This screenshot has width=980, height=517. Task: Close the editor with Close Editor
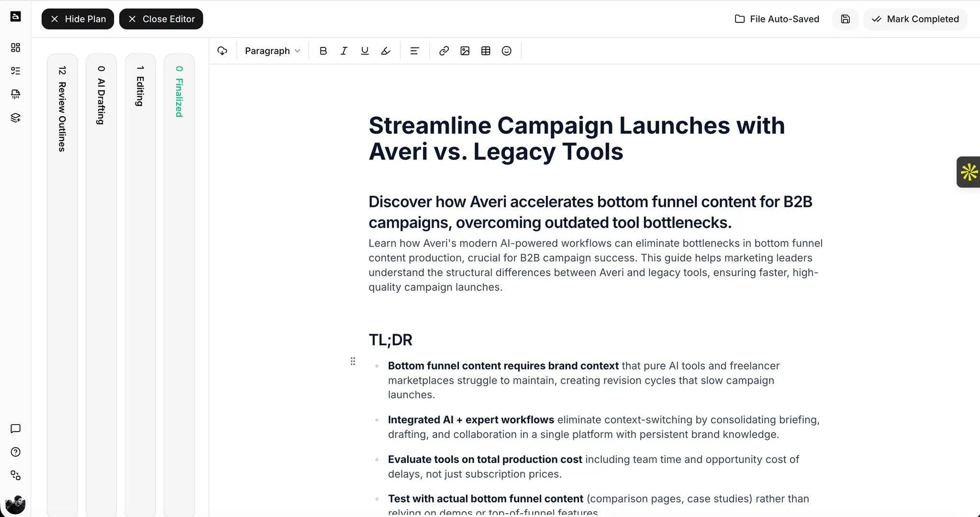pos(161,19)
